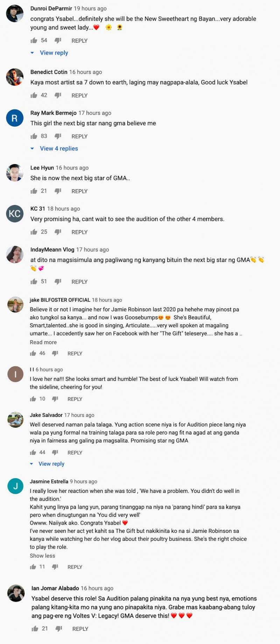Screen dimensions: 280x644
Task: Like Dunroi DeParmir's comment
Action: pyautogui.click(x=34, y=41)
